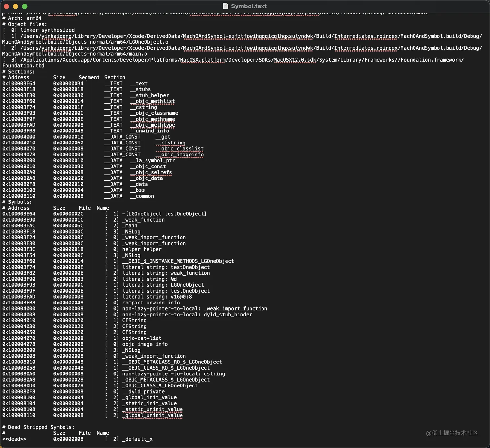Click the '<<dead>>' address marker
Image resolution: width=490 pixels, height=448 pixels.
(14, 439)
